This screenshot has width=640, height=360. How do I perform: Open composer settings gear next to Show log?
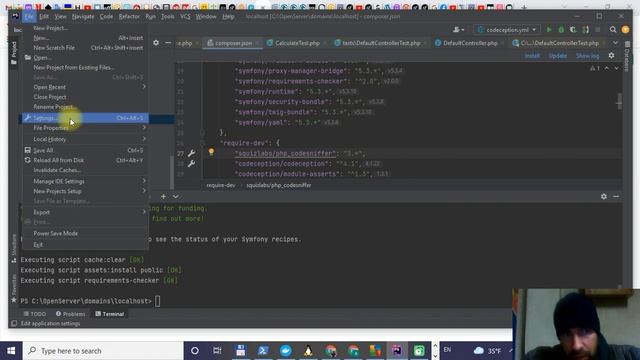(x=611, y=56)
